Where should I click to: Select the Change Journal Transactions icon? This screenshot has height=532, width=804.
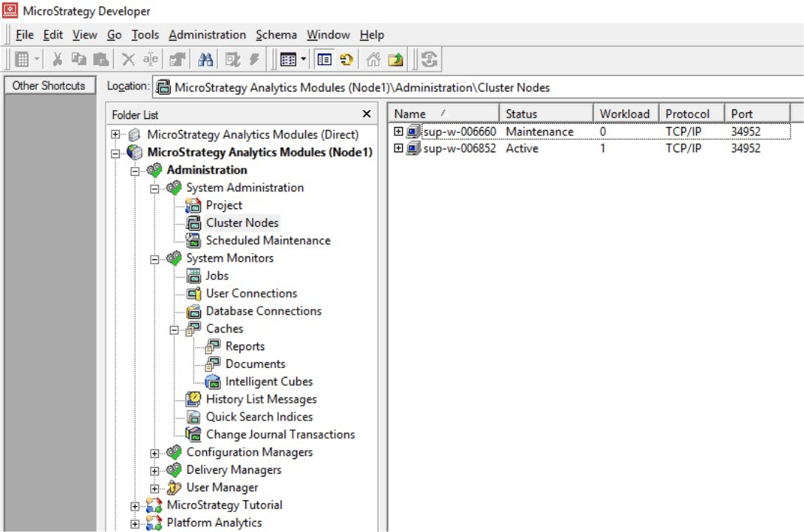[194, 434]
